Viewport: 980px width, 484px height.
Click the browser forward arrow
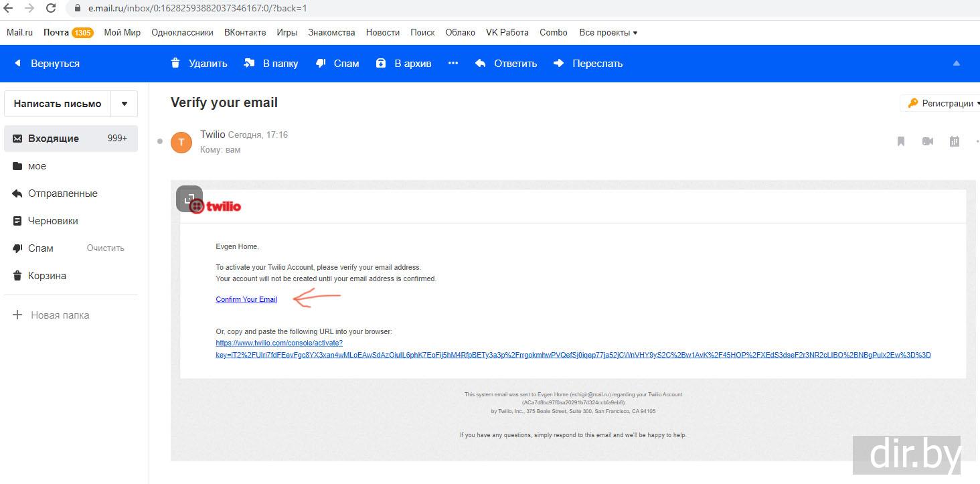point(29,9)
